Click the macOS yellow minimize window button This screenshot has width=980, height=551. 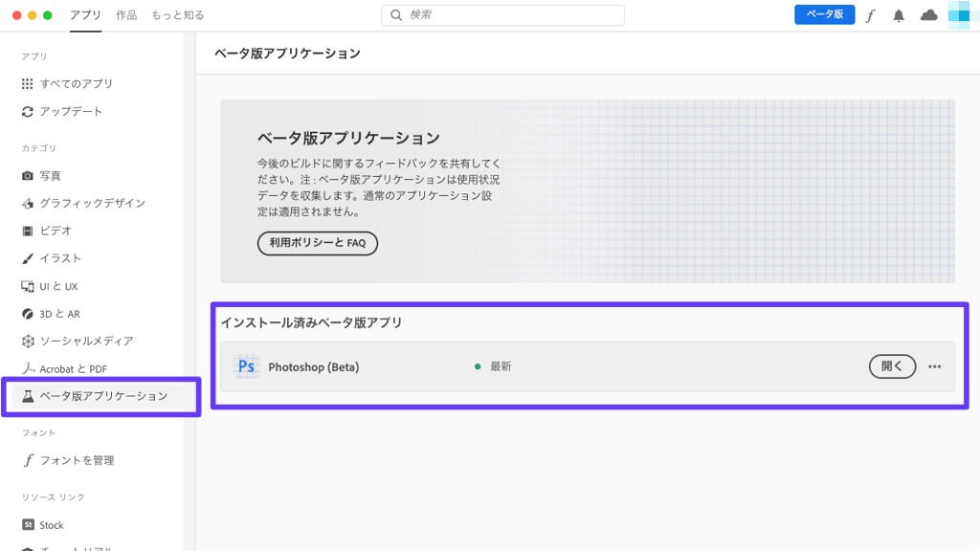pos(32,15)
